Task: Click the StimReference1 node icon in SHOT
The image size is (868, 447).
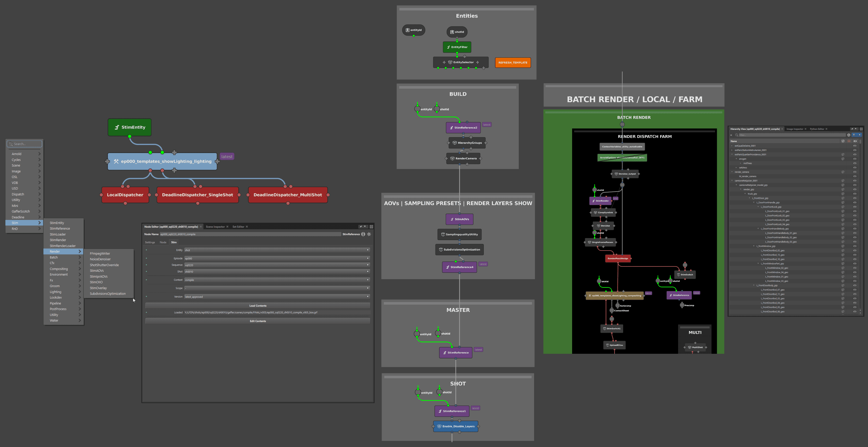Action: [440, 411]
